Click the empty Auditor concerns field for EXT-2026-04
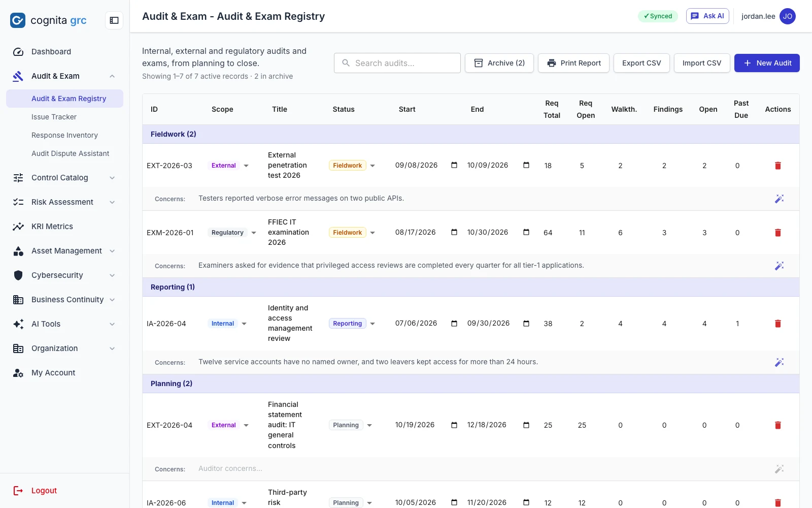The image size is (812, 508). 482,469
